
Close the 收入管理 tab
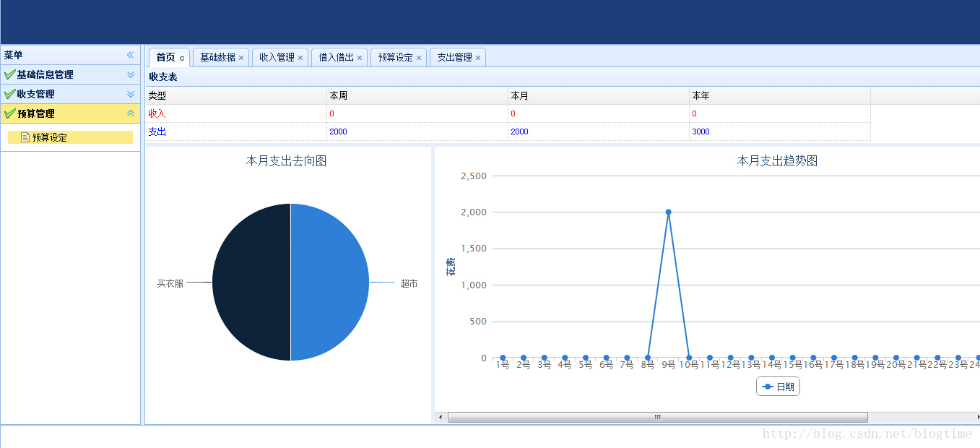pos(300,58)
